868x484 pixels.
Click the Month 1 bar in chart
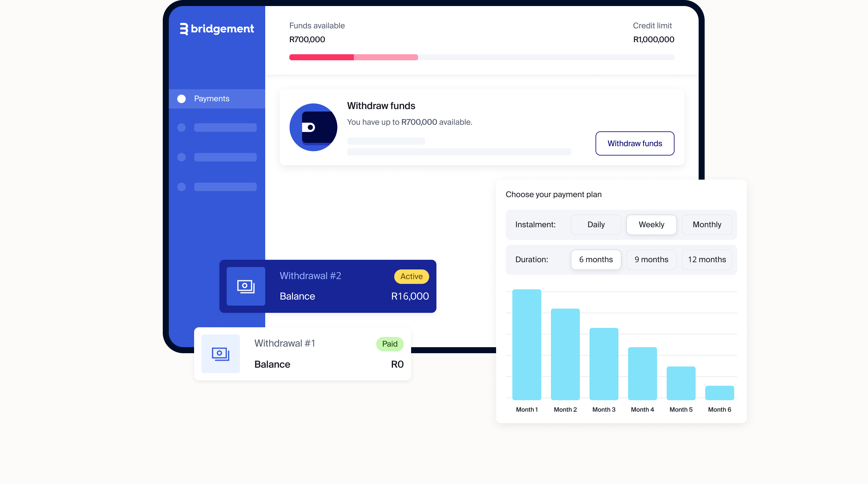pos(527,344)
